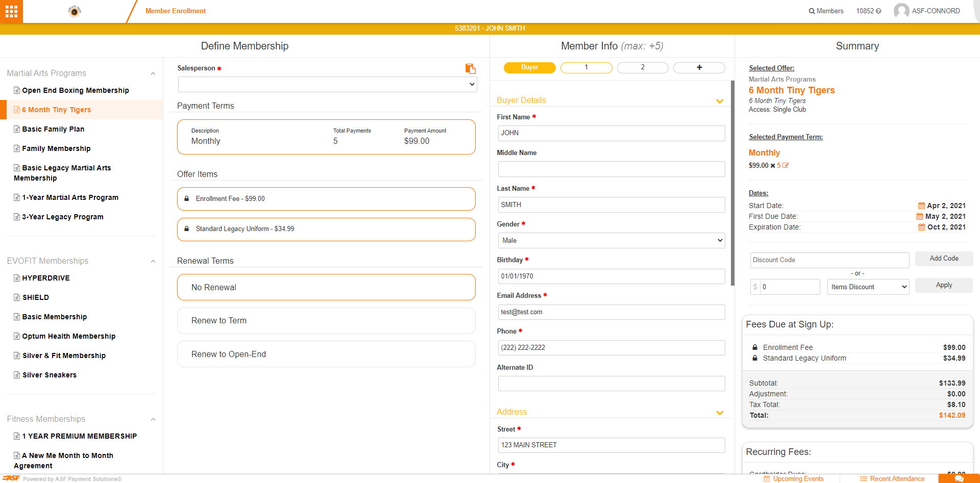Click the Add Code button
980x483 pixels.
[944, 259]
